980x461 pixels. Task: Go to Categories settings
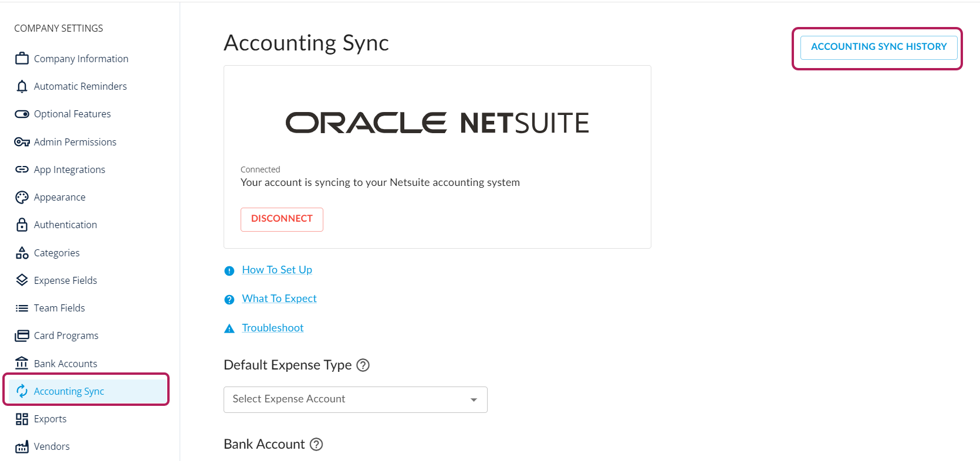pos(57,253)
